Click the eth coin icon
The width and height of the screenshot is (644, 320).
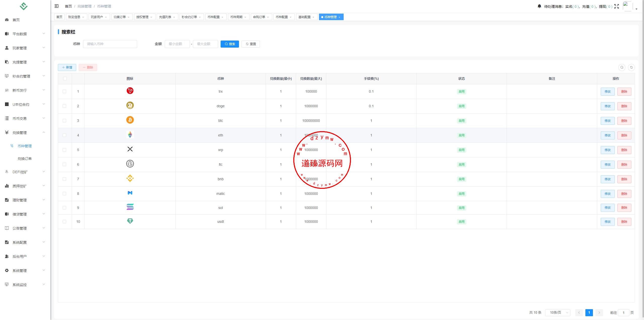[130, 134]
